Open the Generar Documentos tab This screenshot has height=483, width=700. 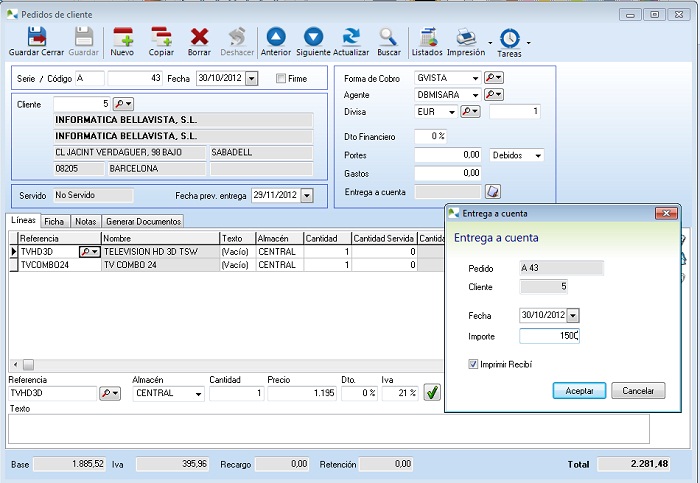143,221
